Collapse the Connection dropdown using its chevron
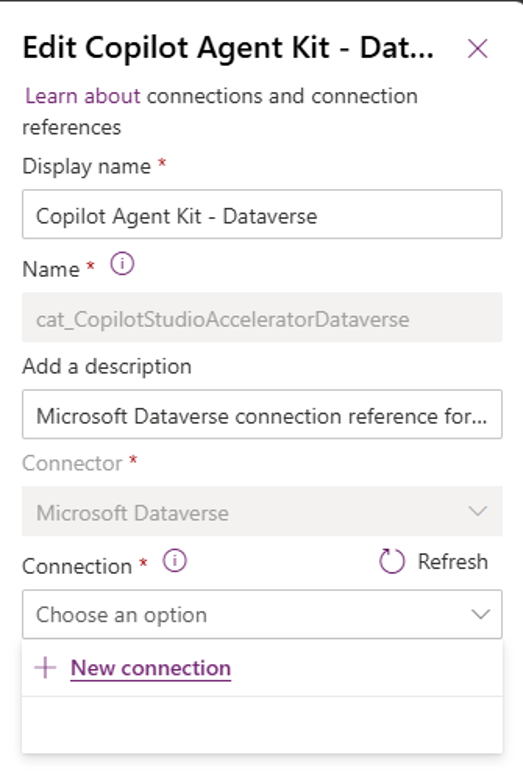523x780 pixels. (x=480, y=614)
